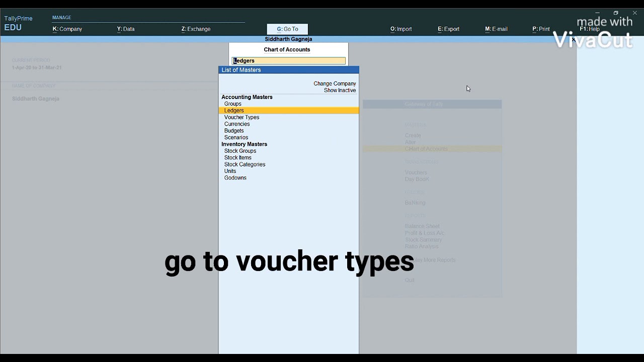
Task: Select Stock Categories in the list
Action: [x=245, y=164]
